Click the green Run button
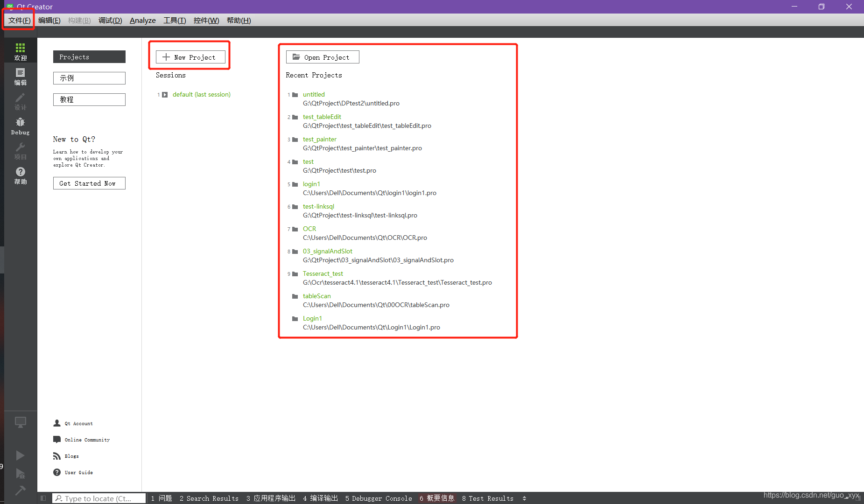Screen dimensions: 864x504 point(20,455)
